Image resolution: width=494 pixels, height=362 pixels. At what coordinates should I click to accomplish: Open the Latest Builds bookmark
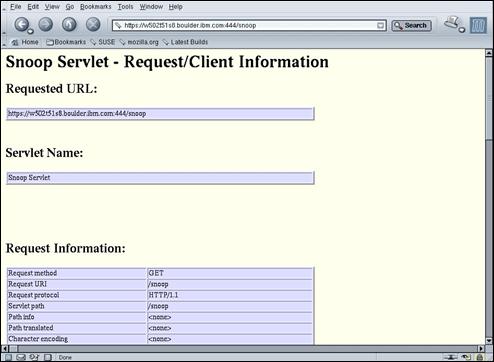tap(185, 42)
